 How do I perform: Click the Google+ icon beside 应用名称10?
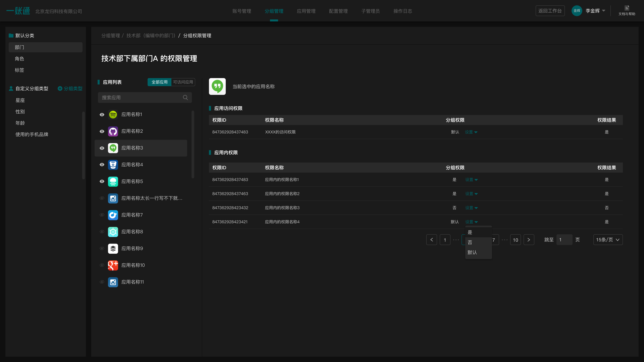point(113,265)
